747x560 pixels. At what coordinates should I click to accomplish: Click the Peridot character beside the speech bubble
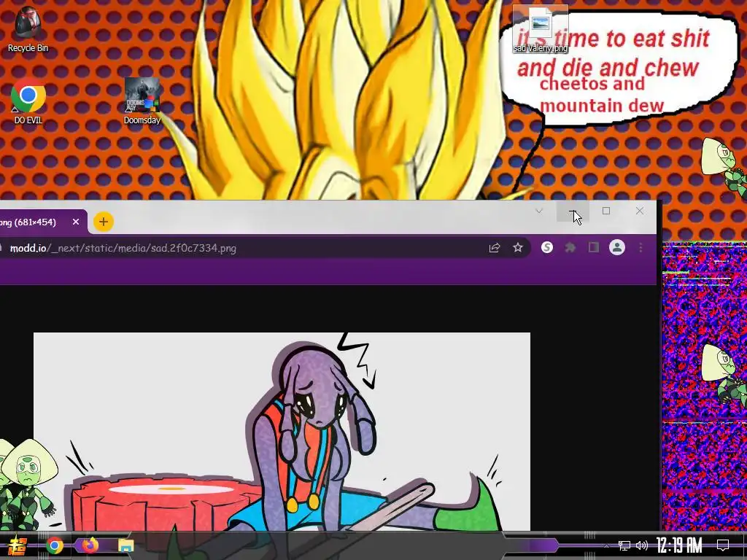724,169
